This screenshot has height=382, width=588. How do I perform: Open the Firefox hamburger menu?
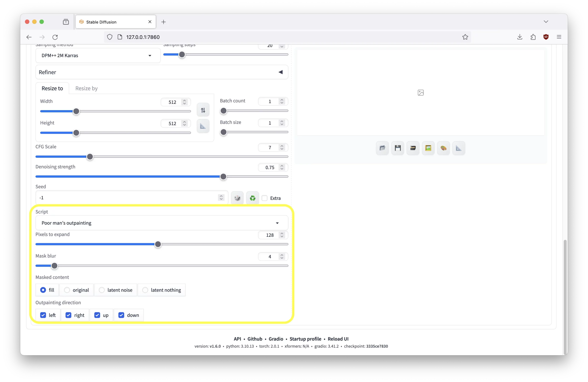tap(559, 37)
